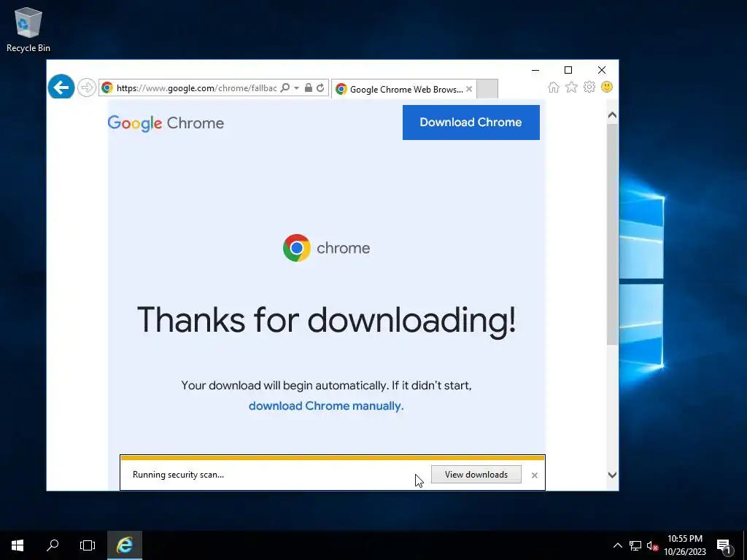
Task: Open the Action Center notifications icon
Action: tap(724, 545)
